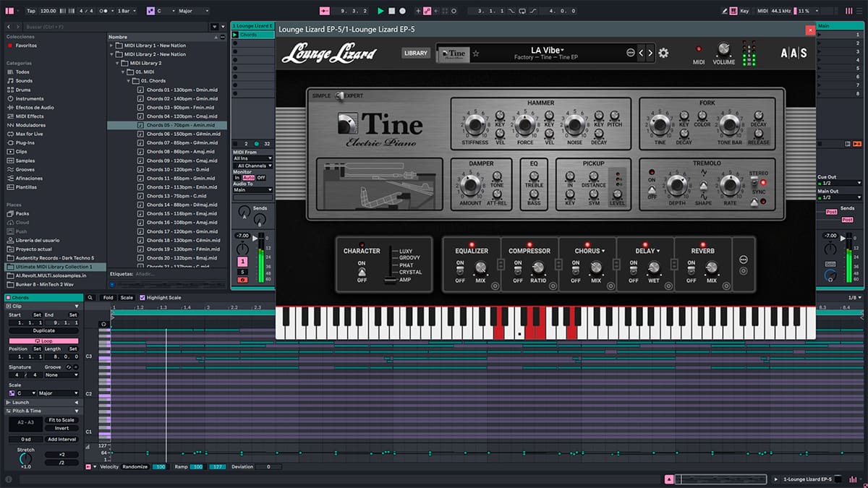This screenshot has height=488, width=868.
Task: Go to previous preset arrow
Action: tap(641, 53)
